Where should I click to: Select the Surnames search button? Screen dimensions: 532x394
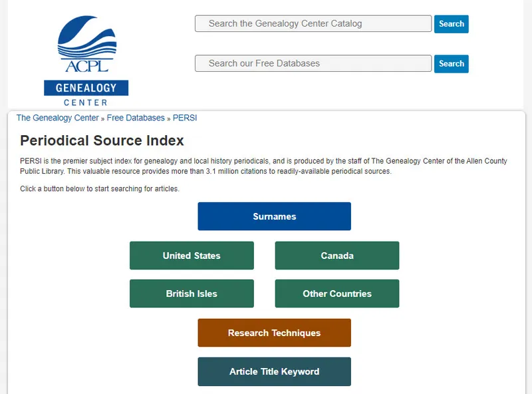pos(275,216)
